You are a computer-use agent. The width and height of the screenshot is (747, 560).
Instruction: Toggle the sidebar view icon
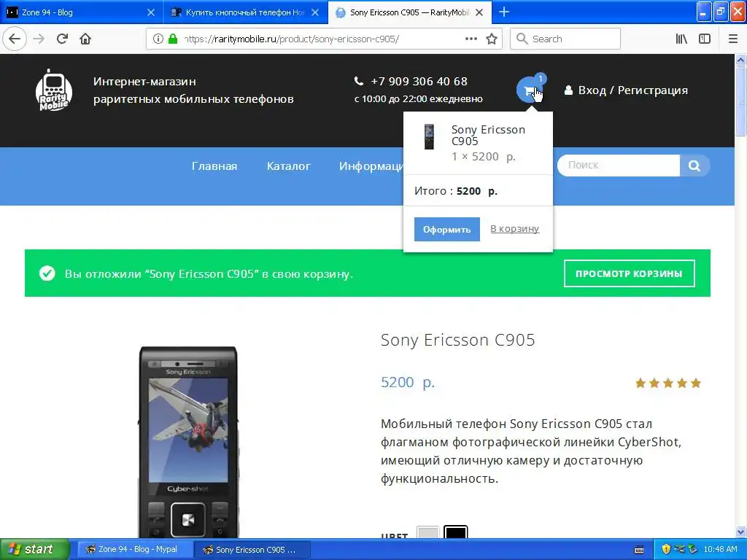(705, 39)
